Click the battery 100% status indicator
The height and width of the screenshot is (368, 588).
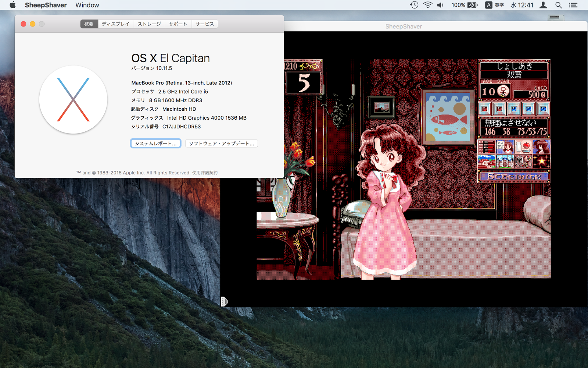(465, 5)
